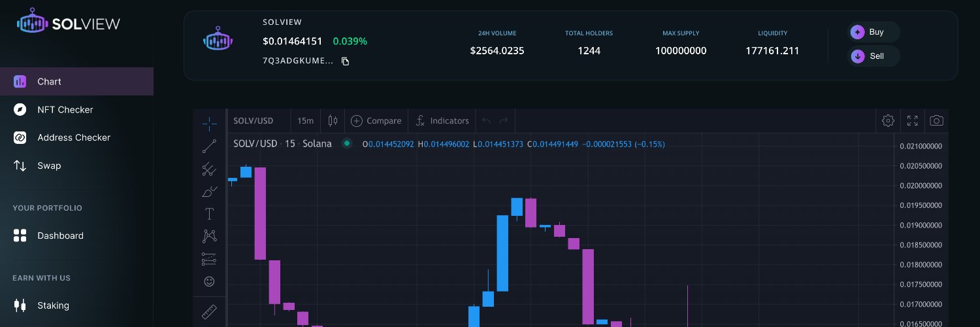The height and width of the screenshot is (327, 980).
Task: Select the Text annotation tool
Action: tap(209, 214)
